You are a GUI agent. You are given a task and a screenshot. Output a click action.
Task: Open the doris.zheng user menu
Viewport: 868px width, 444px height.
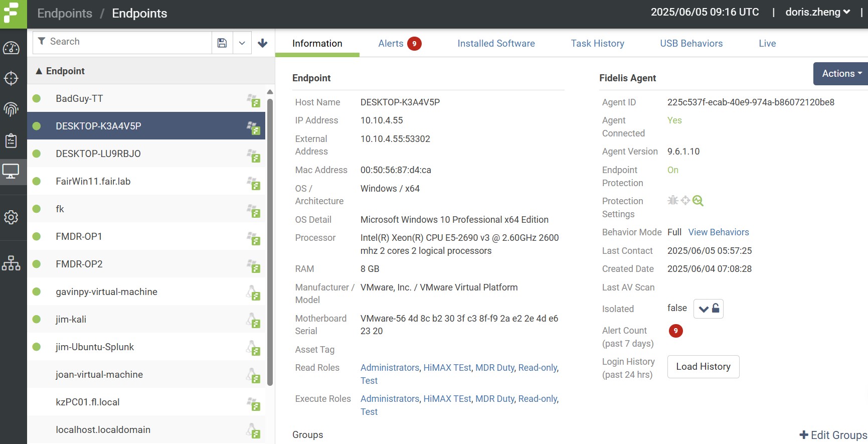(817, 12)
